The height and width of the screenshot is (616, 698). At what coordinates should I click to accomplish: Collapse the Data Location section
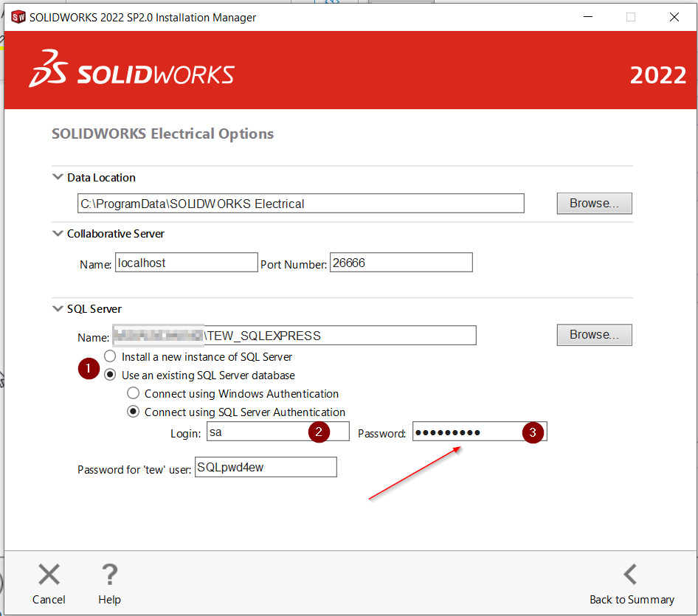[x=58, y=177]
